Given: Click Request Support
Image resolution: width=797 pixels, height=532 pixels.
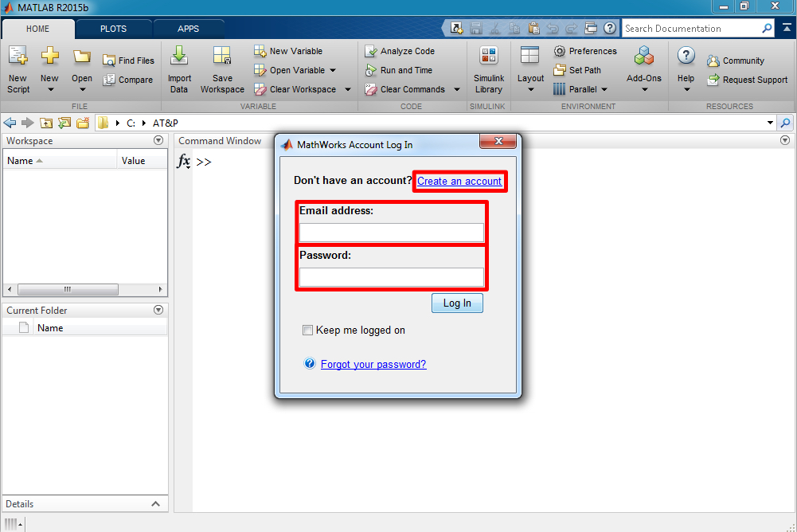Looking at the screenshot, I should click(x=748, y=80).
